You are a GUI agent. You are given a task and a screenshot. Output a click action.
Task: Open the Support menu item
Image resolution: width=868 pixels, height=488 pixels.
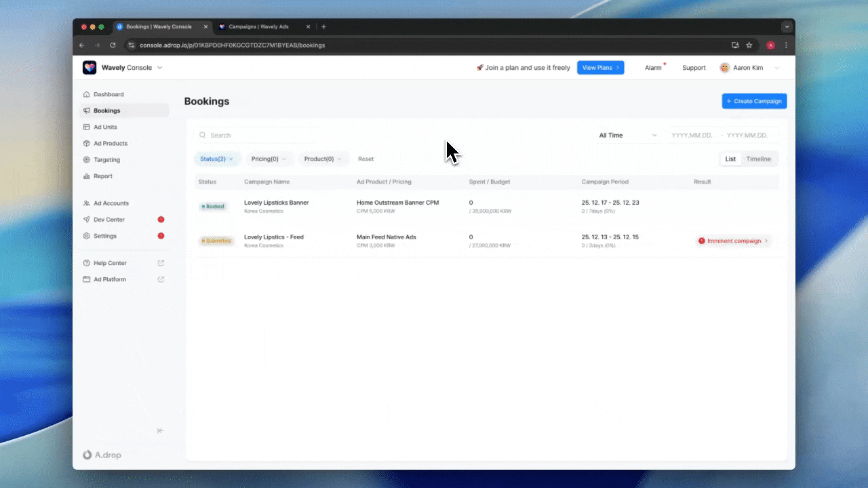coord(694,67)
